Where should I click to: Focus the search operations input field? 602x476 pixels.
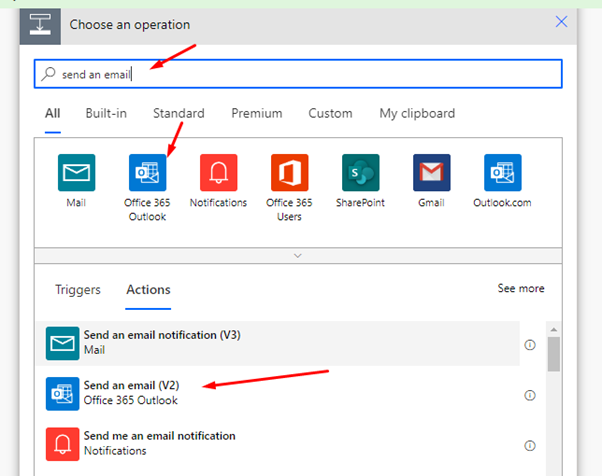(298, 74)
